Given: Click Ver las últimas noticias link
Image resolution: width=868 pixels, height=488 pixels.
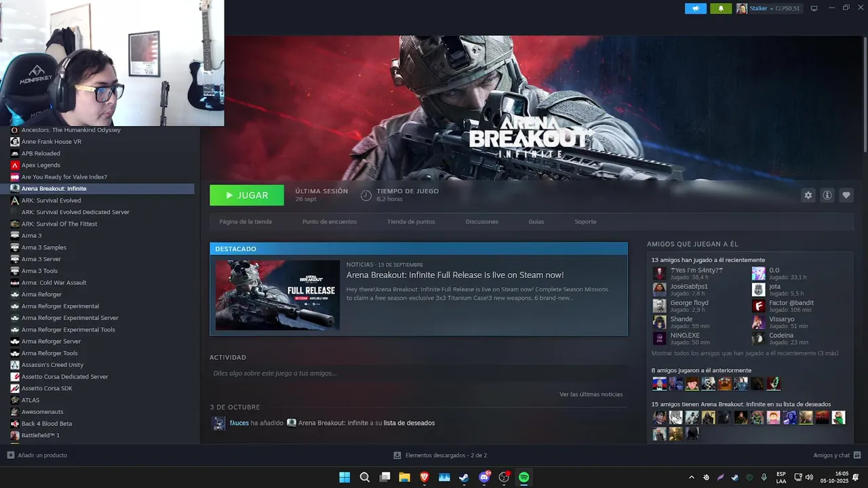Looking at the screenshot, I should 591,394.
